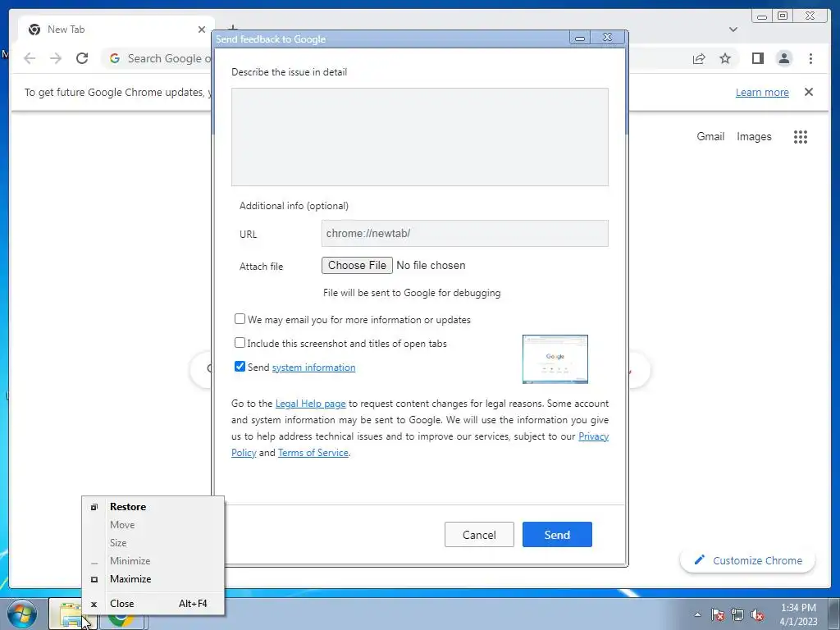This screenshot has height=630, width=840.
Task: Bookmark this tab with the star icon
Action: (x=725, y=58)
